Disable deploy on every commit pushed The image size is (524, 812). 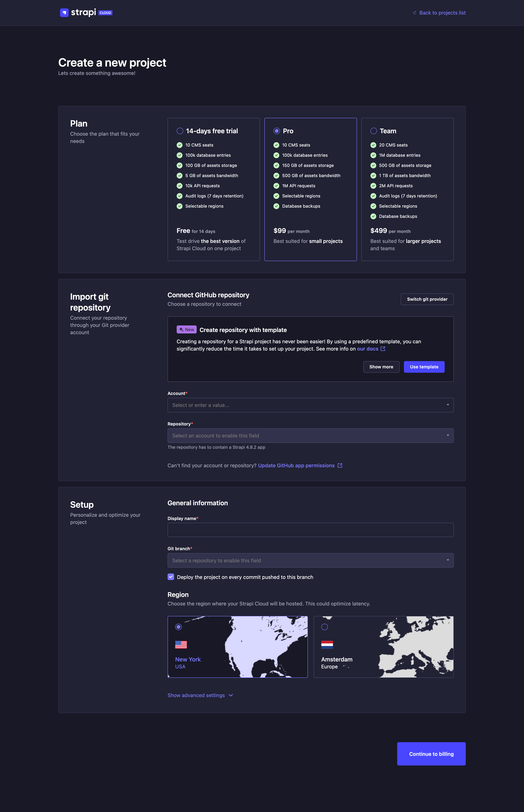pyautogui.click(x=171, y=577)
